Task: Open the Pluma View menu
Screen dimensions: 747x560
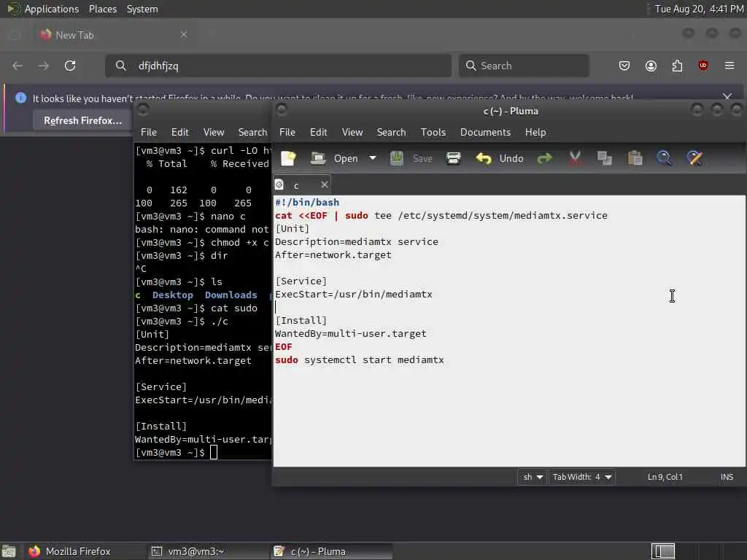Action: [352, 133]
